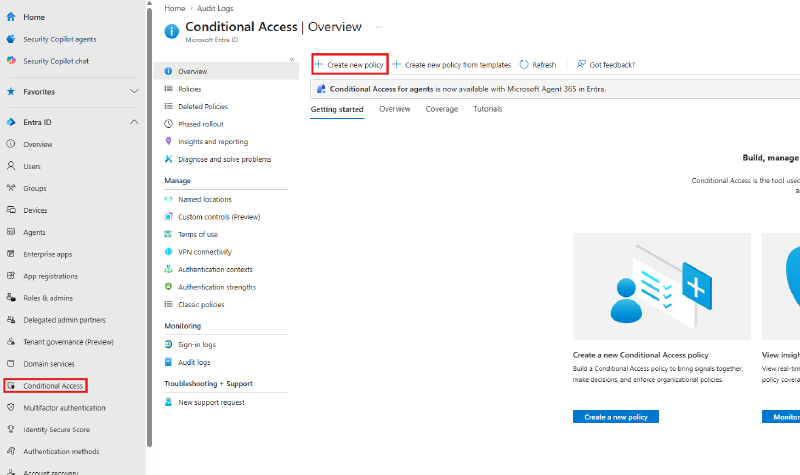Image resolution: width=800 pixels, height=475 pixels.
Task: Collapse the resource menu with double chevron
Action: (x=292, y=59)
